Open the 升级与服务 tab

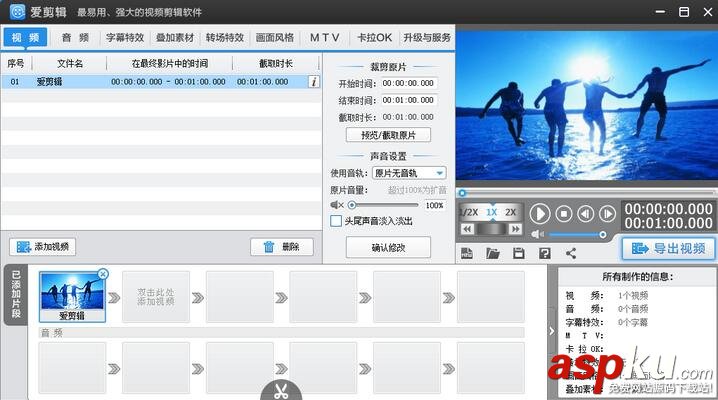[x=427, y=38]
